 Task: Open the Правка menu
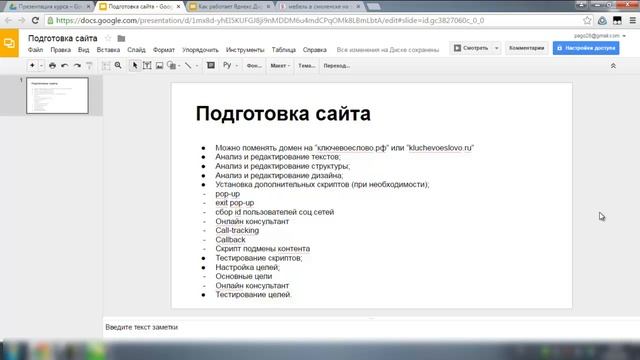click(x=60, y=50)
